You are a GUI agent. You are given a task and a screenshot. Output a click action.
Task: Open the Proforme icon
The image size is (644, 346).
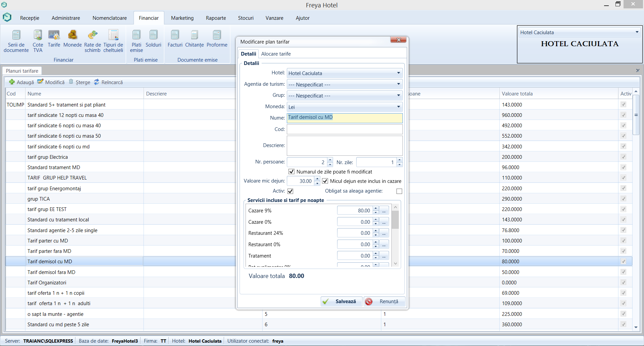pyautogui.click(x=217, y=35)
